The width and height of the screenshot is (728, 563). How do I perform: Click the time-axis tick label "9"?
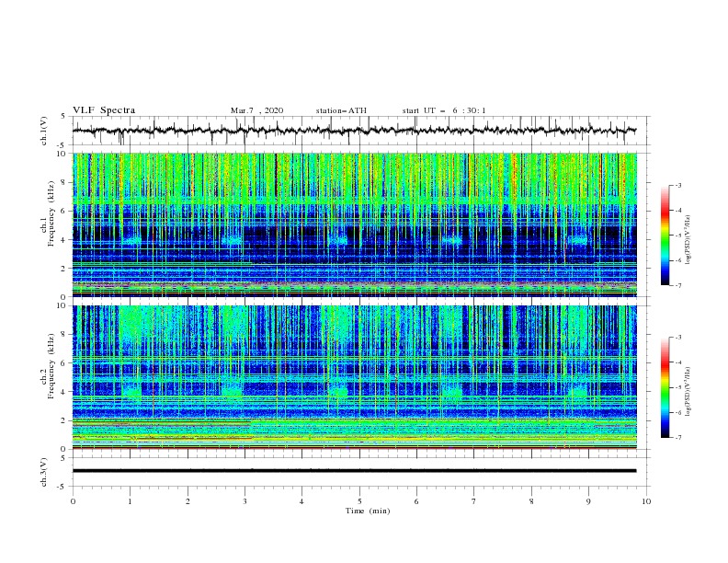pos(588,501)
